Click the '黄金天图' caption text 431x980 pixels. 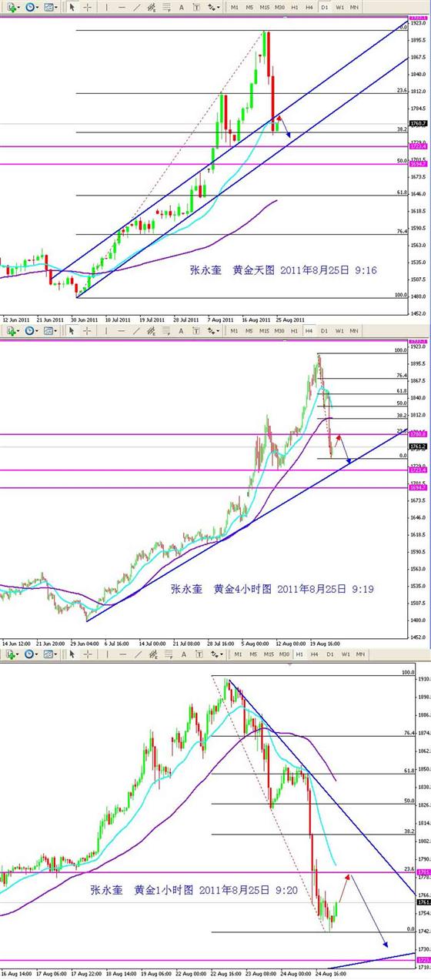[252, 270]
